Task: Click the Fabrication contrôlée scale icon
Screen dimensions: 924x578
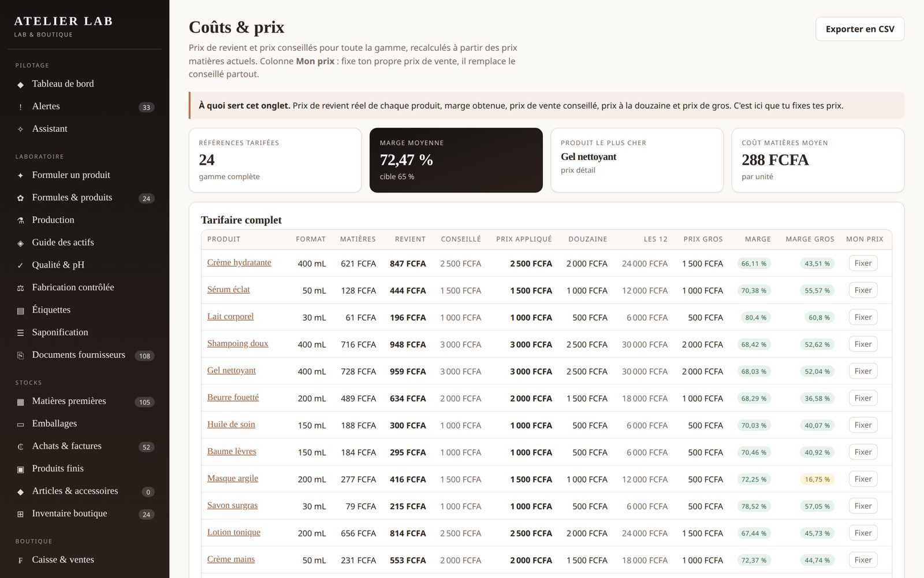Action: pos(20,288)
